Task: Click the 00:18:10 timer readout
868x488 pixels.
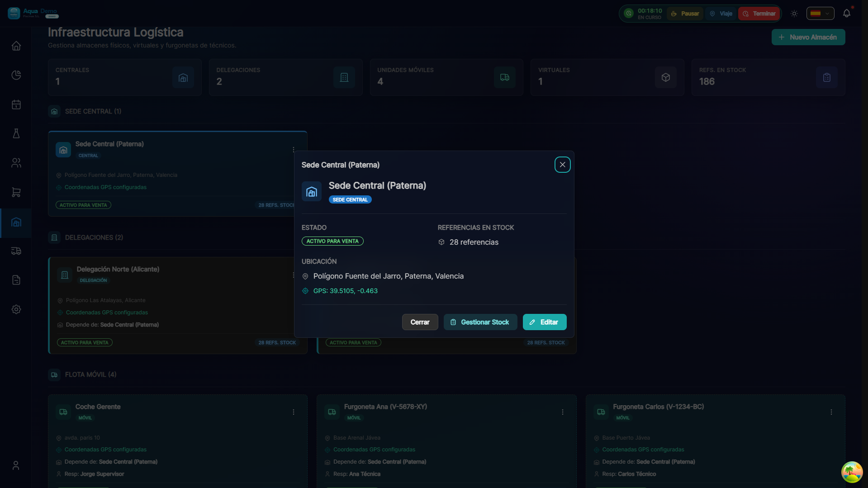Action: (x=650, y=11)
